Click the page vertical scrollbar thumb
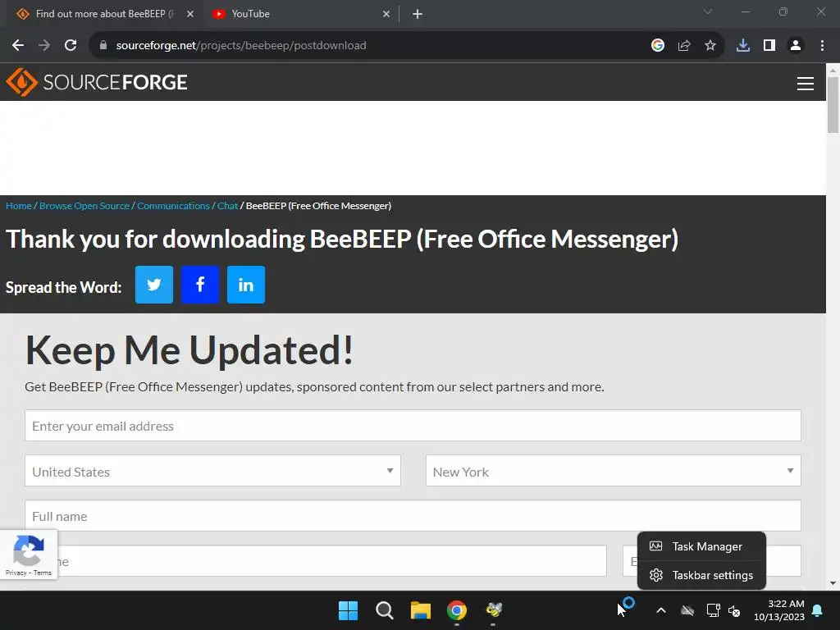The height and width of the screenshot is (630, 840). (833, 104)
